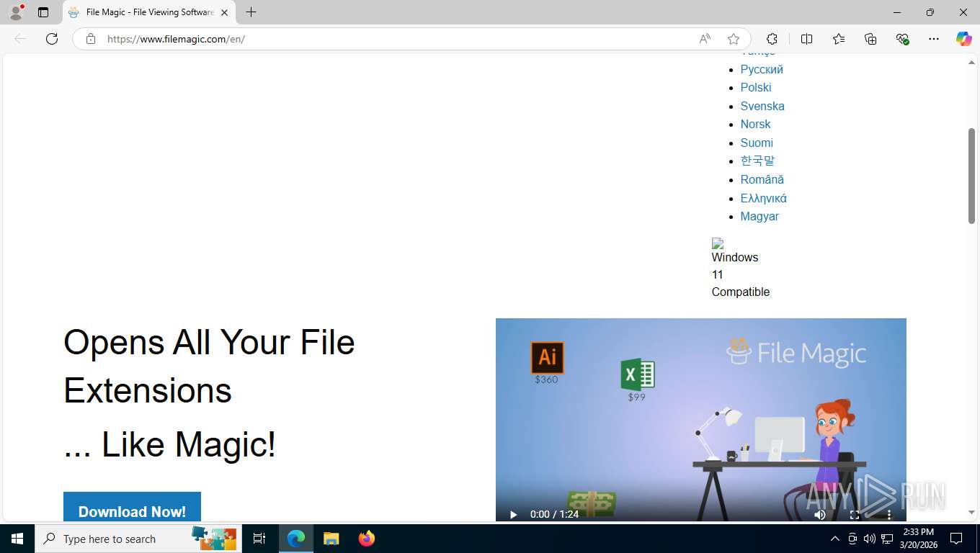Launch Copilot from the toolbar
Screen dimensions: 980x553
pyautogui.click(x=963, y=39)
